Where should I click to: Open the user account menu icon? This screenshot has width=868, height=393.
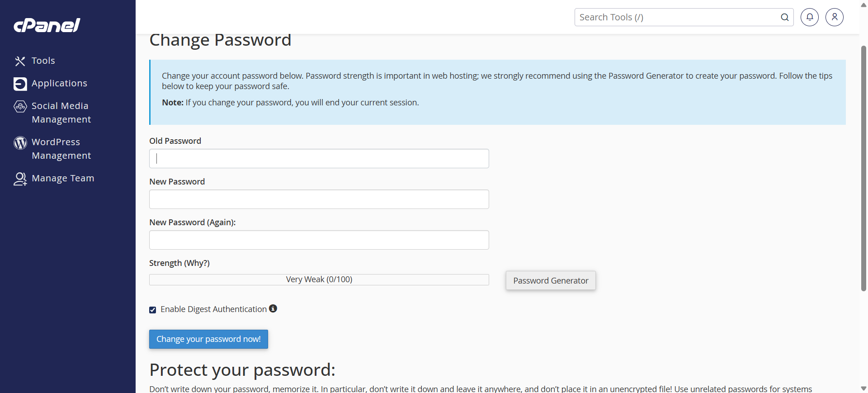(834, 17)
